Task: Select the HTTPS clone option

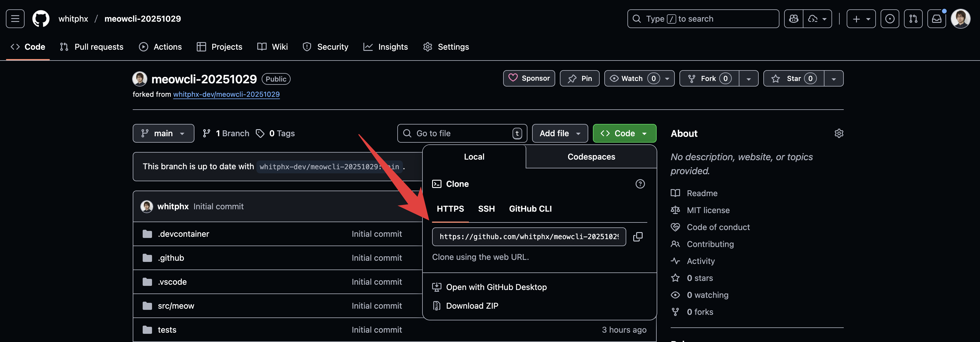Action: click(x=451, y=209)
